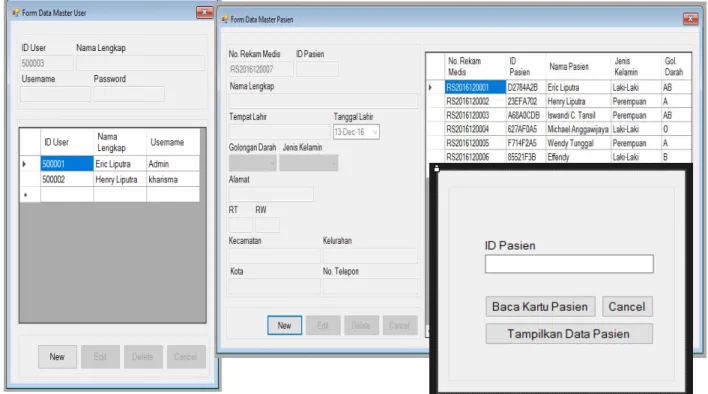This screenshot has width=708, height=394.
Task: Click Edit button in Master User window
Action: click(100, 357)
